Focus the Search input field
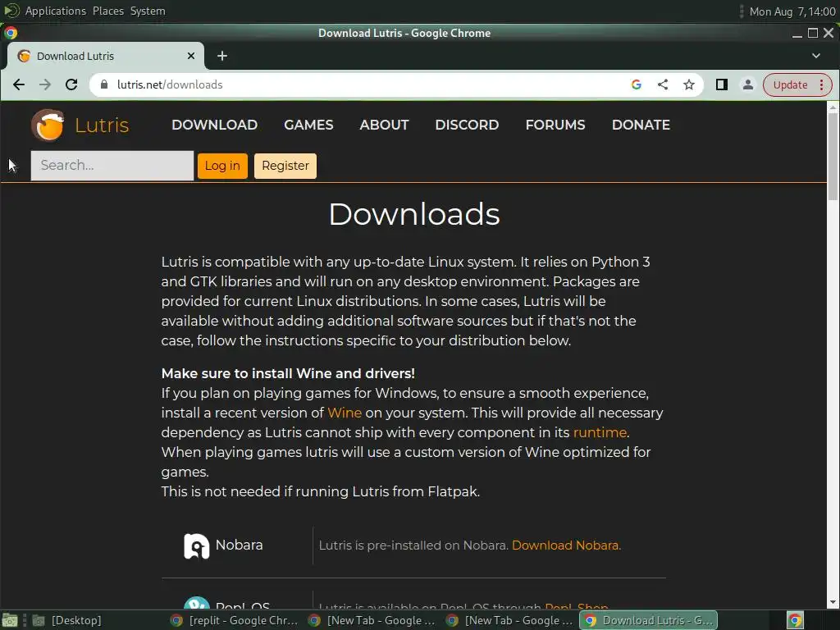The width and height of the screenshot is (840, 630). 112,166
